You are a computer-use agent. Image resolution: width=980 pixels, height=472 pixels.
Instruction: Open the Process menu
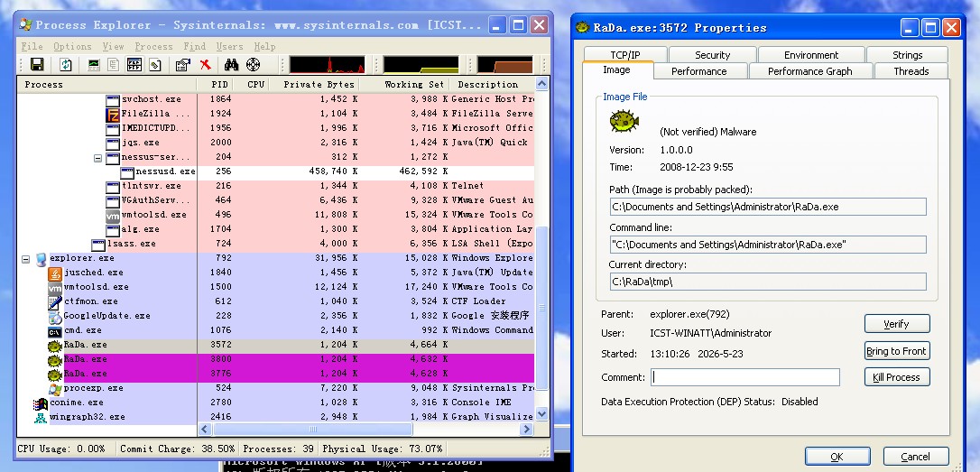coord(153,46)
